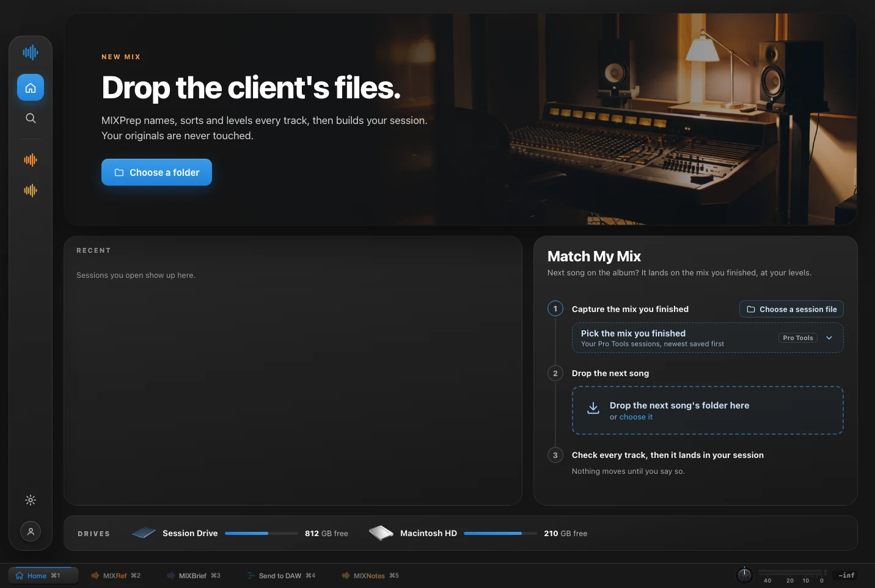Open search with the sidebar magnifier icon
Screen dimensions: 875x588
(x=31, y=118)
